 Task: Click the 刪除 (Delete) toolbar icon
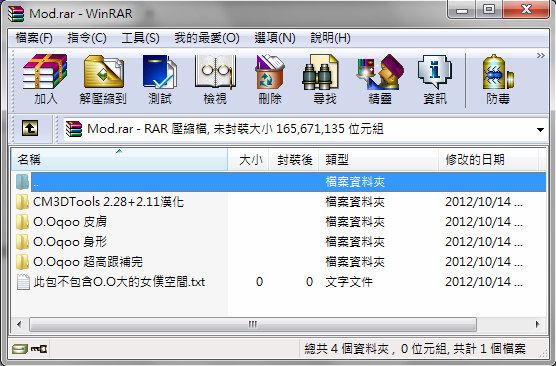270,79
